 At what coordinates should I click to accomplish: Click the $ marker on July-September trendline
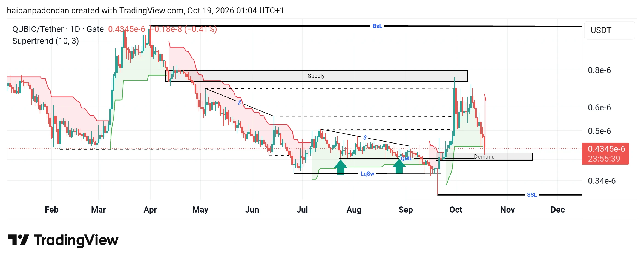click(365, 137)
